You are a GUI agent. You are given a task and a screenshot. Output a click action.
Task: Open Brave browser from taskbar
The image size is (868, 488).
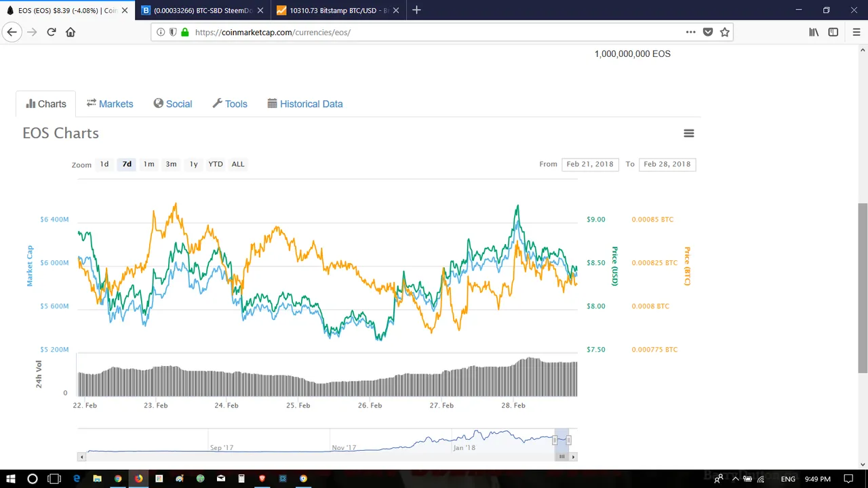point(262,479)
